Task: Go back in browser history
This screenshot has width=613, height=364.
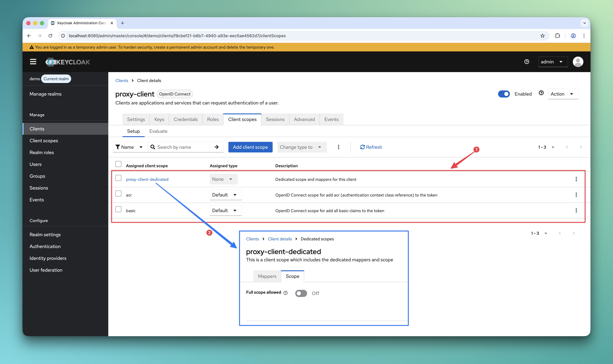Action: [x=29, y=36]
